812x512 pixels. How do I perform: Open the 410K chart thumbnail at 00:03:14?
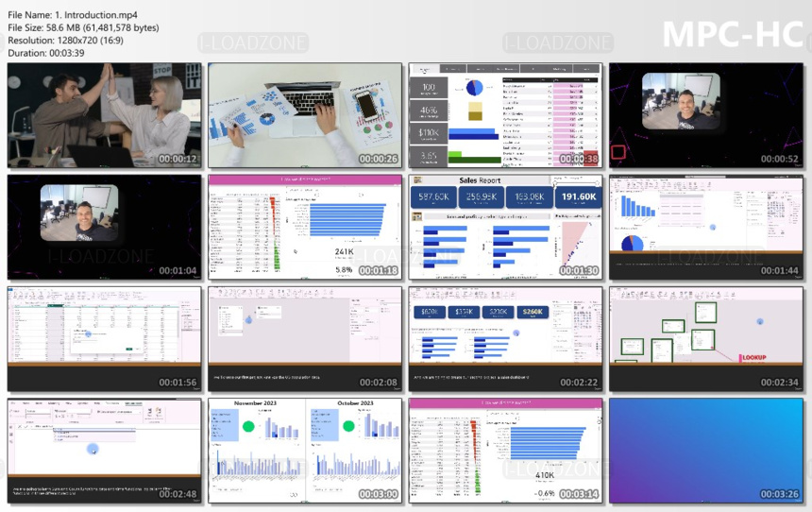click(505, 451)
